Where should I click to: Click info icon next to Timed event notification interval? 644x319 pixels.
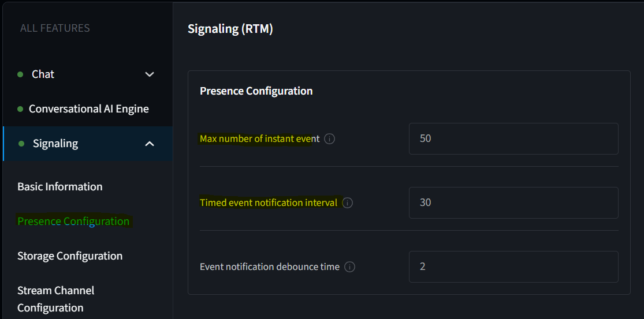pyautogui.click(x=348, y=203)
